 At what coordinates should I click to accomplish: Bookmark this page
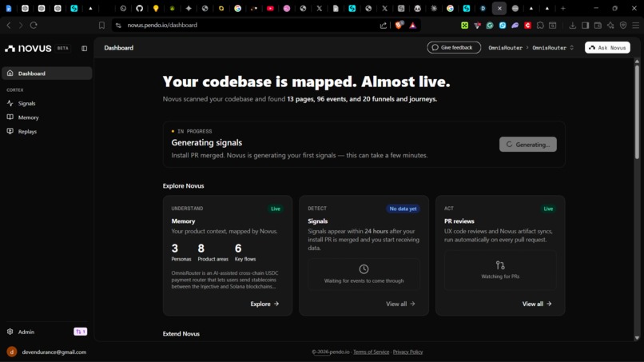(101, 25)
